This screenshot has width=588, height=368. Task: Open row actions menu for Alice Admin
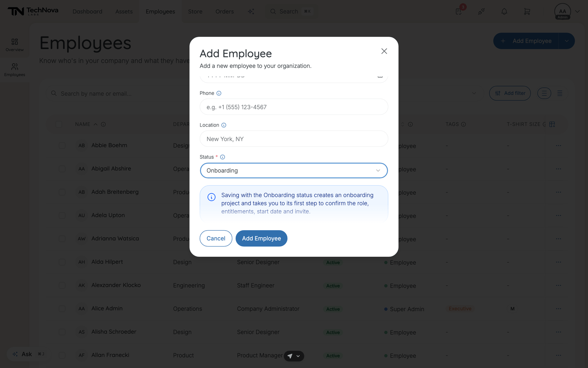pyautogui.click(x=559, y=309)
